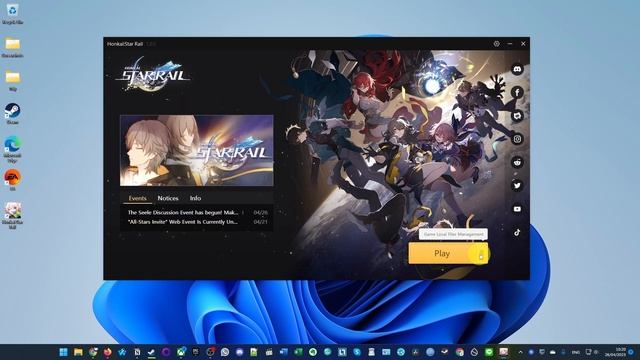The image size is (640, 360).
Task: Open the Discord link icon
Action: click(517, 69)
